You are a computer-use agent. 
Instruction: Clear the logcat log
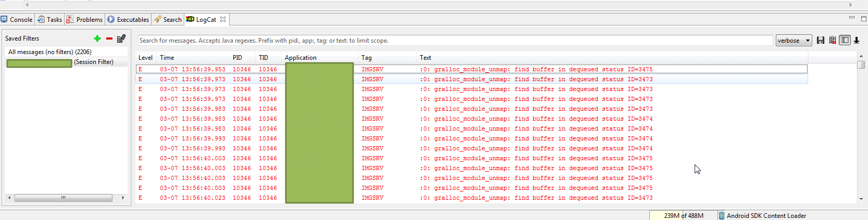click(833, 41)
